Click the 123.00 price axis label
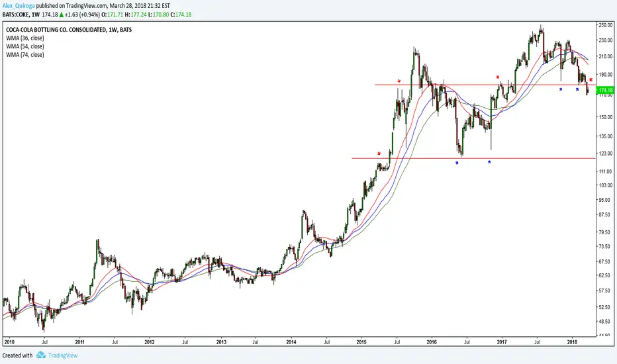617x364 pixels. (x=605, y=154)
